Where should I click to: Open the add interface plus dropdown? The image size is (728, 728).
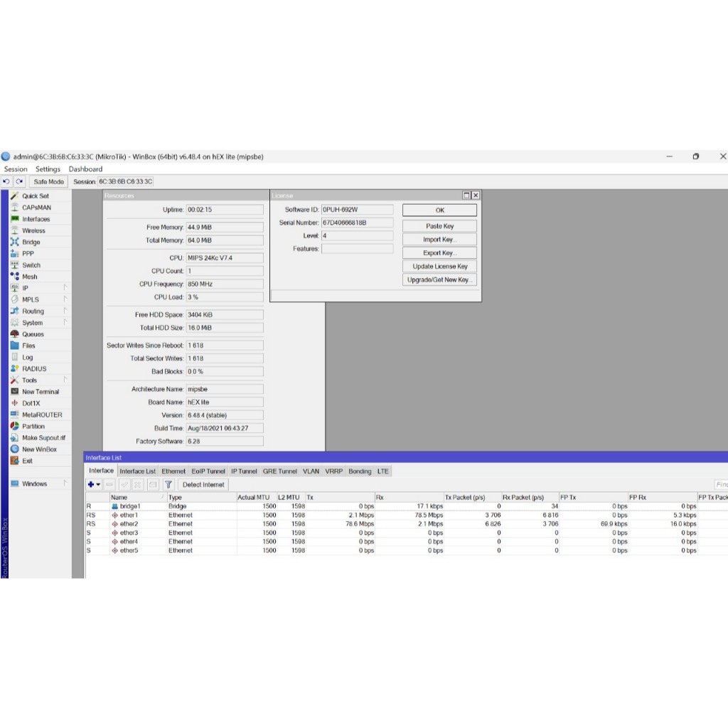94,485
